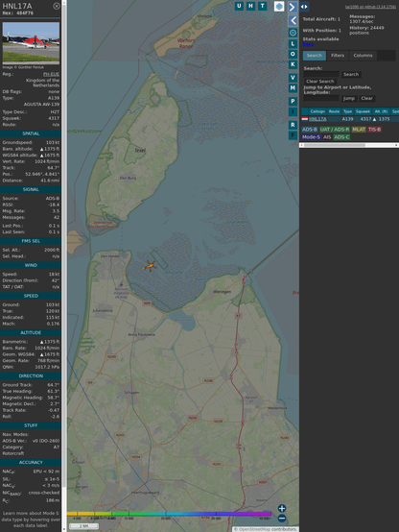Viewport: 399px width, 532px height.
Task: Click the orange helicopter icon on map
Action: (150, 266)
